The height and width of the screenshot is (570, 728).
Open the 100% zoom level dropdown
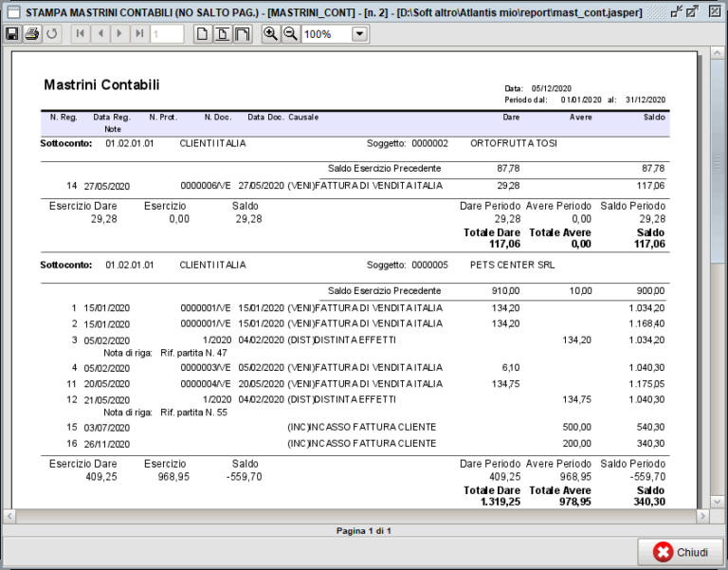tap(360, 34)
